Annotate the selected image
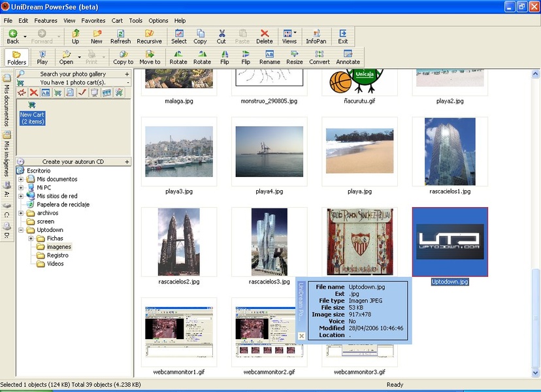This screenshot has width=541, height=392. point(348,57)
